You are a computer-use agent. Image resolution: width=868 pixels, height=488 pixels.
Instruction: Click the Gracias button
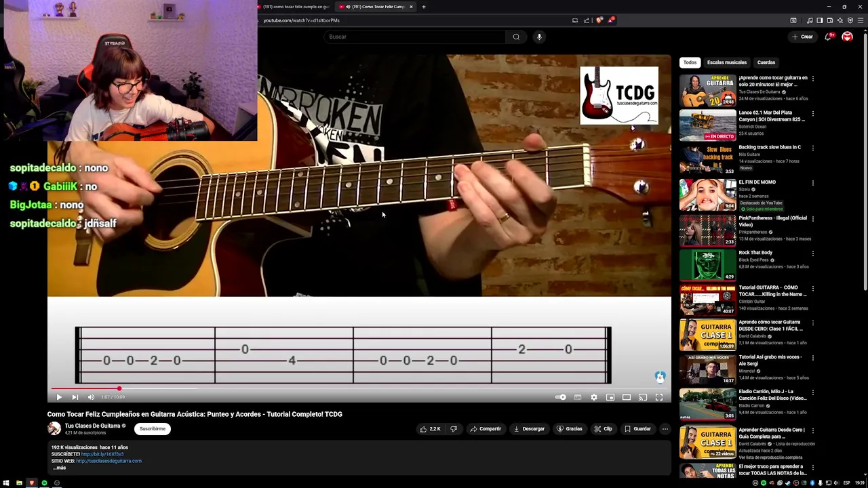[x=570, y=428]
